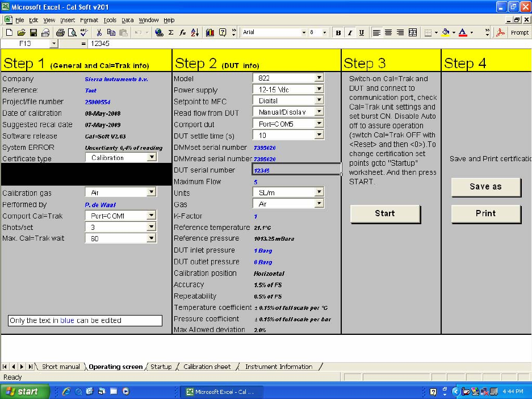
Task: Open the Data menu
Action: point(128,20)
